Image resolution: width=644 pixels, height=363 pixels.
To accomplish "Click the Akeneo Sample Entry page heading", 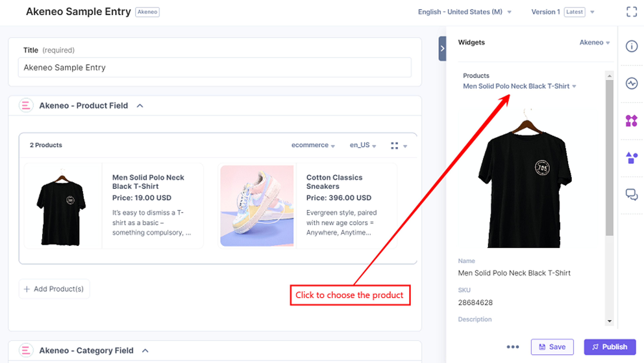I will [78, 12].
